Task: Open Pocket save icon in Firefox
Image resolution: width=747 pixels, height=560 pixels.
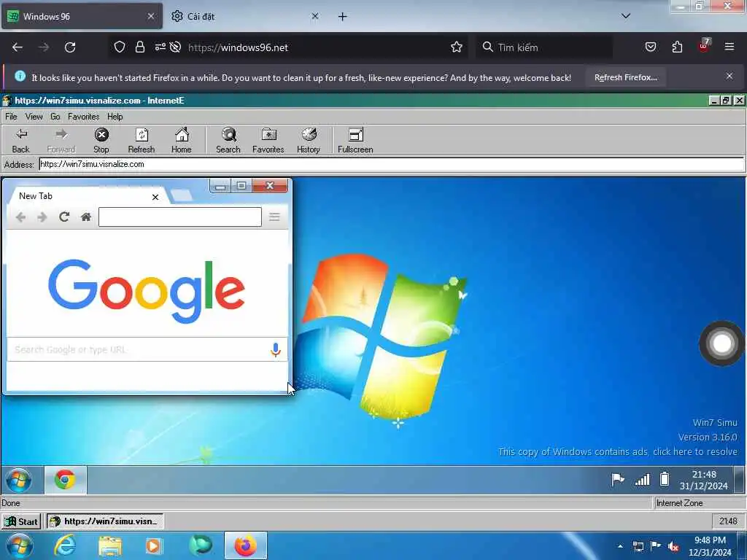Action: click(x=650, y=47)
